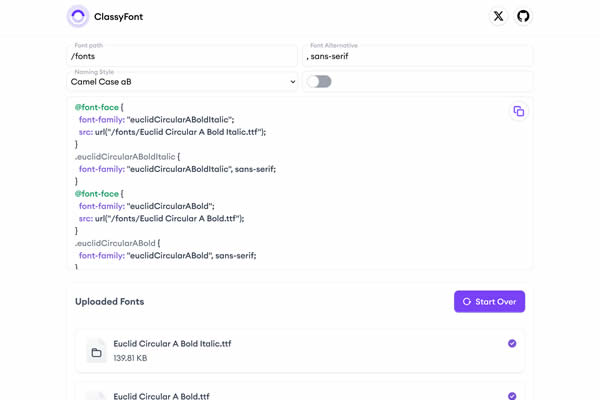Click the ClassyFont logo circle

[78, 16]
